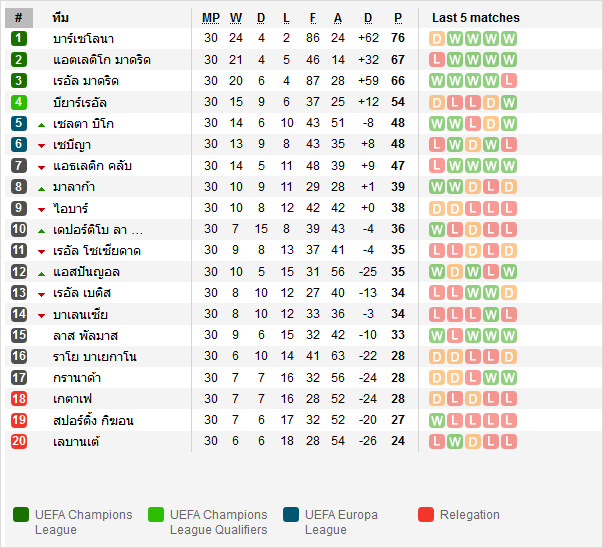Click the UEFA Champions League legend color swatch
The height and width of the screenshot is (548, 603).
click(21, 515)
